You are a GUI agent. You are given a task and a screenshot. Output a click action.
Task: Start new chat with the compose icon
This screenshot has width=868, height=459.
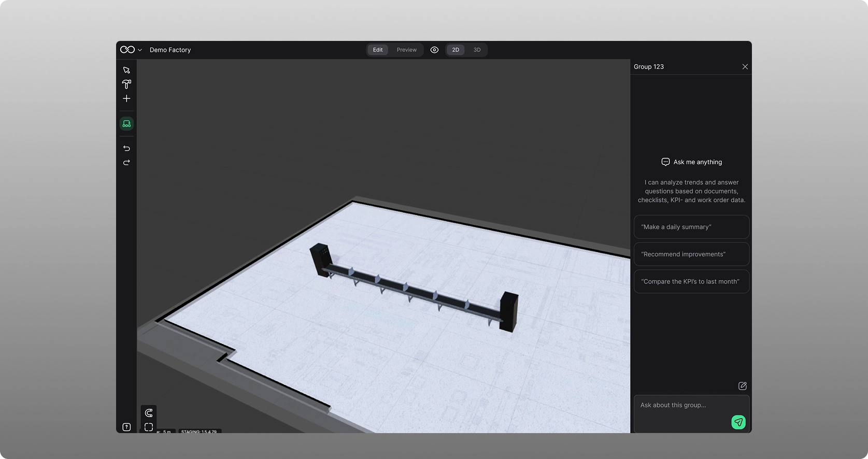click(x=742, y=386)
